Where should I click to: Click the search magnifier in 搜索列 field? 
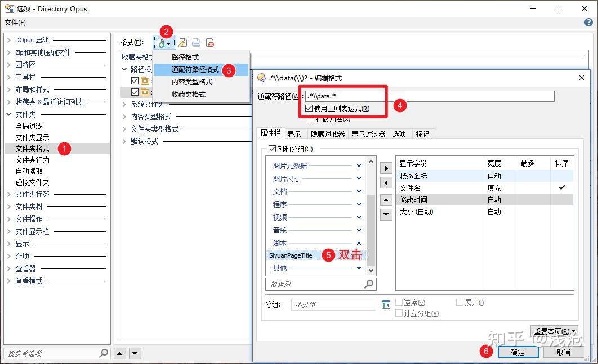[369, 284]
